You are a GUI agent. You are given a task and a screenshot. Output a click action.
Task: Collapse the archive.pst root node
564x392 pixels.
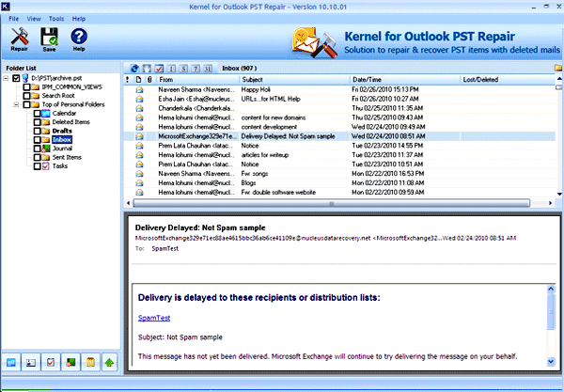pyautogui.click(x=7, y=78)
